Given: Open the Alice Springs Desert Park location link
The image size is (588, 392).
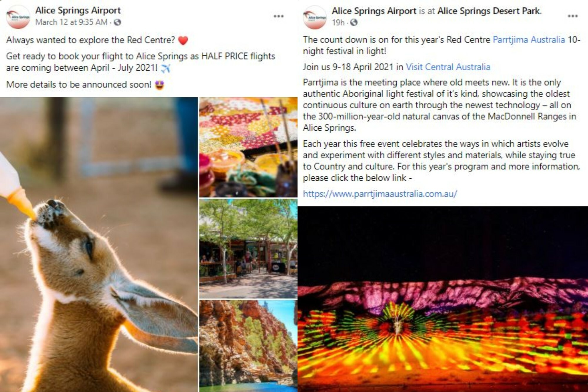Looking at the screenshot, I should 489,11.
